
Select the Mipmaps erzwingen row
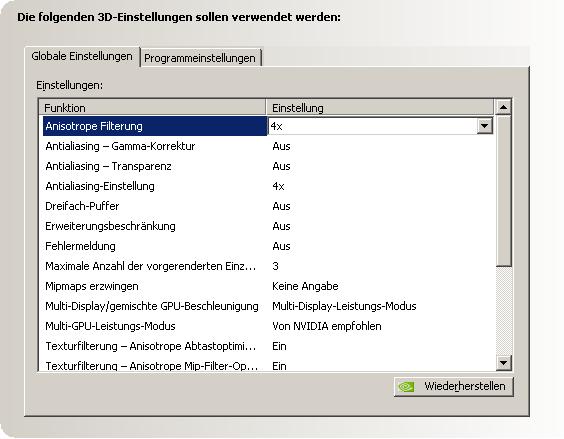268,286
